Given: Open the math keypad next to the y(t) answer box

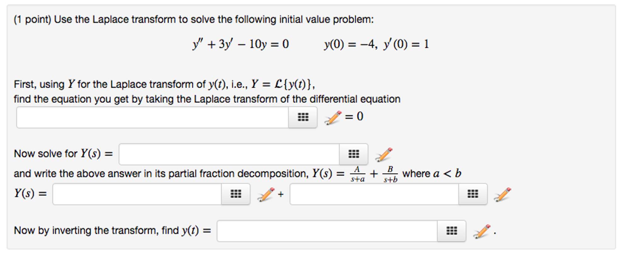Looking at the screenshot, I should pos(452,231).
